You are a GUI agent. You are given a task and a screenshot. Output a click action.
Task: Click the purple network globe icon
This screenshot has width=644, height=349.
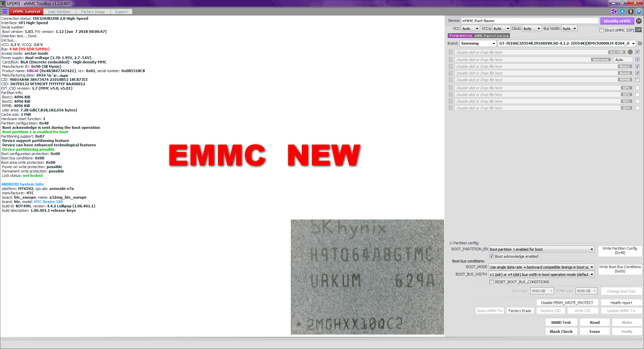tap(614, 11)
